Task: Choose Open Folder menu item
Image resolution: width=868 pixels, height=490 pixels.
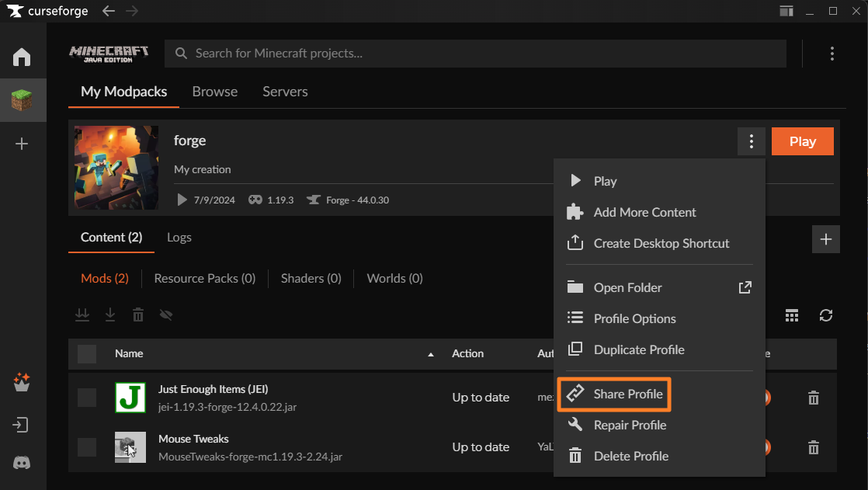Action: [659, 287]
